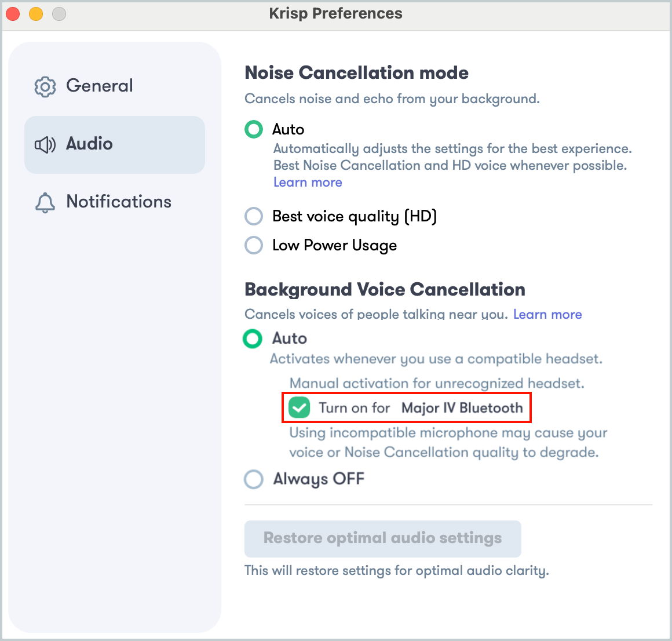Set background voice cancellation Always OFF

click(254, 479)
